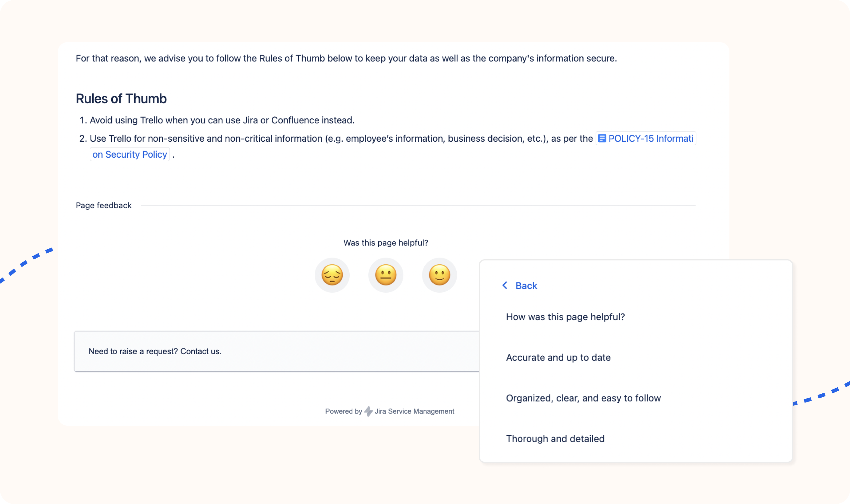
Task: Click the Jira Service Management lightning bolt icon
Action: point(368,411)
